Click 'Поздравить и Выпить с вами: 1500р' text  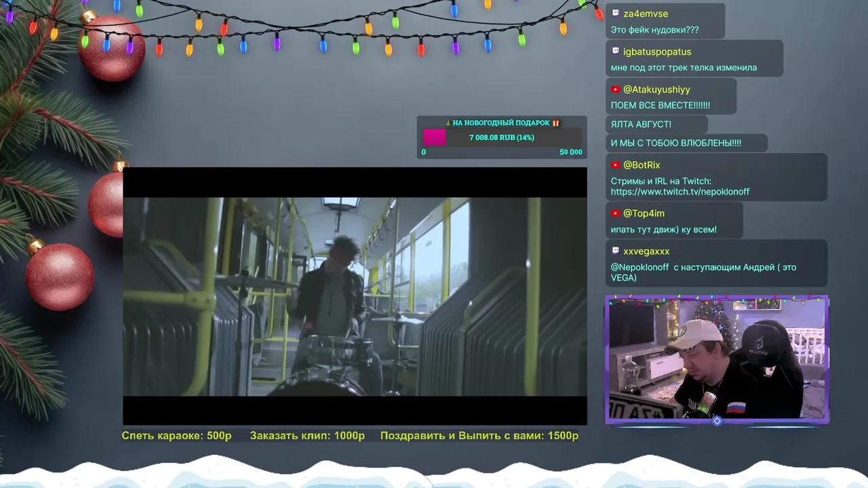479,436
